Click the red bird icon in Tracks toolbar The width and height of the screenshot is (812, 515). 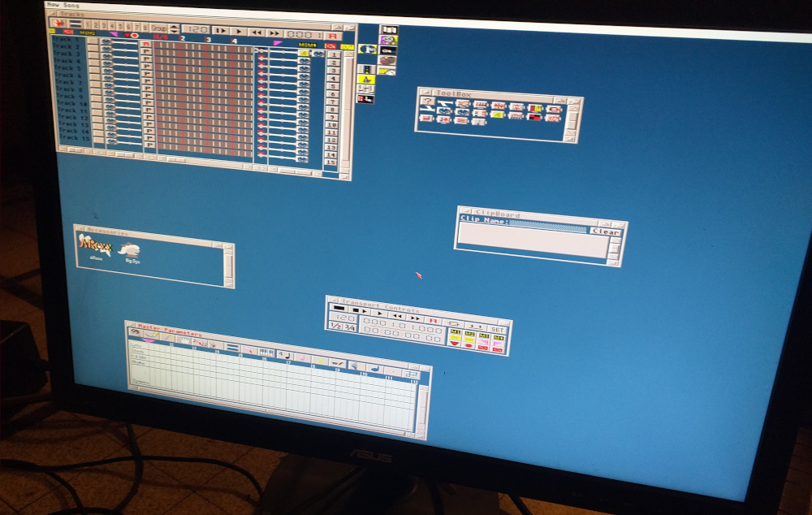(58, 24)
